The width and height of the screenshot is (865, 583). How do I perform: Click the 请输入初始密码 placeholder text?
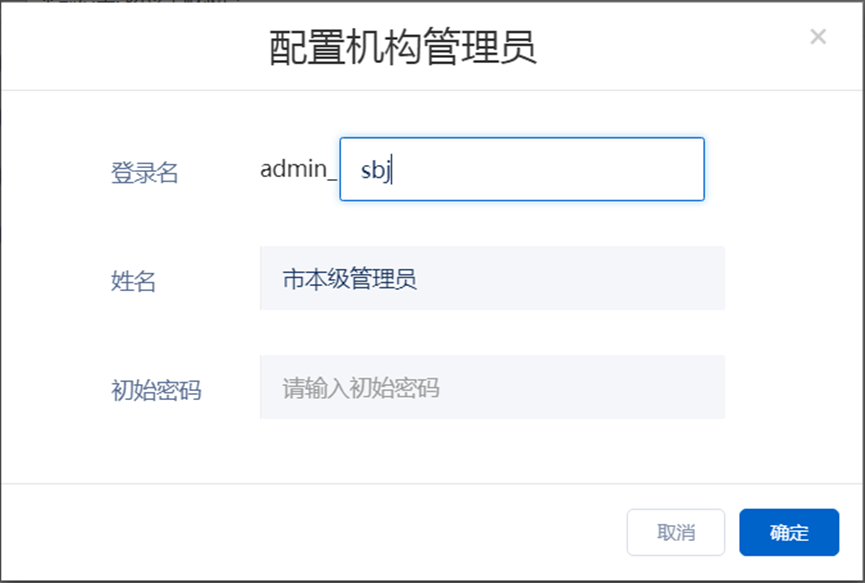(x=361, y=388)
